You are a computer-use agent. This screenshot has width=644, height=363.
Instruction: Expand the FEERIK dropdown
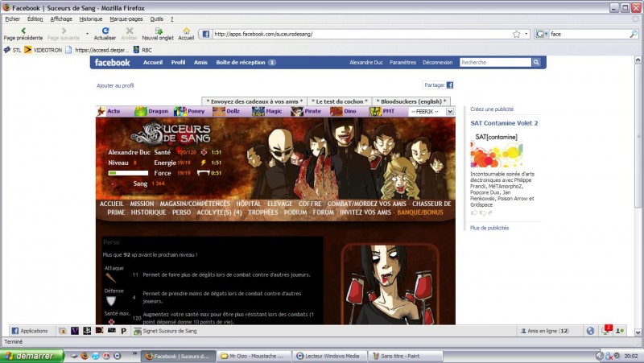[x=450, y=111]
